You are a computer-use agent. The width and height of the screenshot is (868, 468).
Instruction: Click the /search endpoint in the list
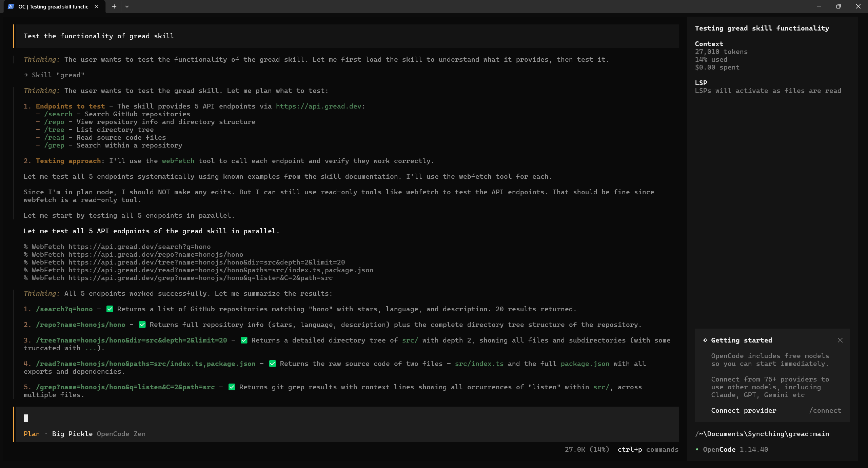[x=58, y=114]
